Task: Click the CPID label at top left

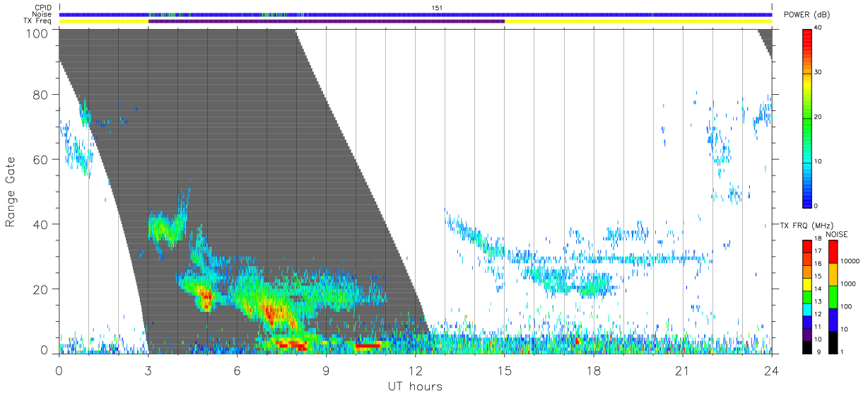Action: coord(43,8)
